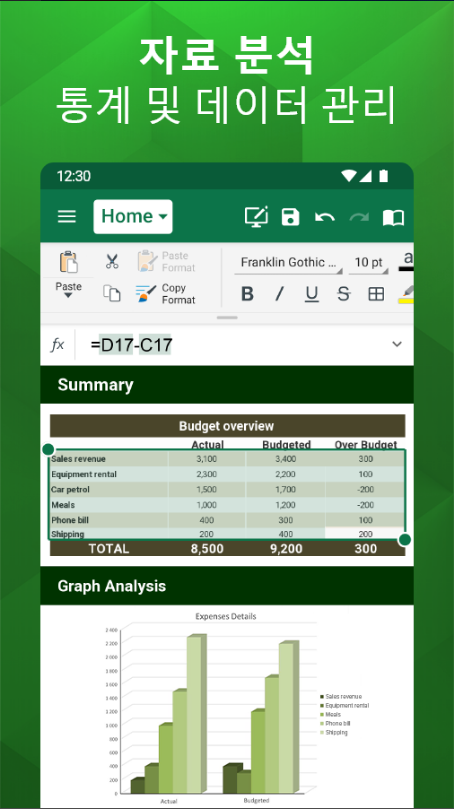The image size is (454, 809).
Task: Tap the battery status icon
Action: click(383, 176)
